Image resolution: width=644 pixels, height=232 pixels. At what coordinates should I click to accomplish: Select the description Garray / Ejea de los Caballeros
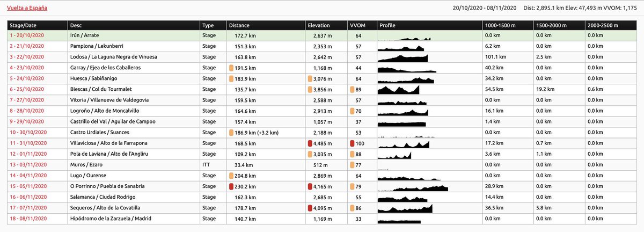[105, 68]
